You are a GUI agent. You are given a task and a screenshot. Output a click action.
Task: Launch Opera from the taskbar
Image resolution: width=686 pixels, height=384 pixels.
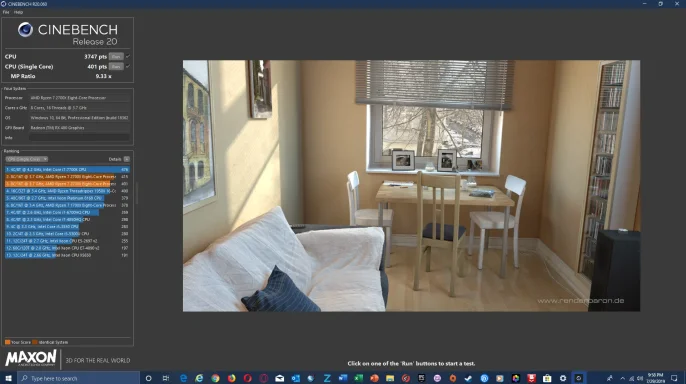248,378
